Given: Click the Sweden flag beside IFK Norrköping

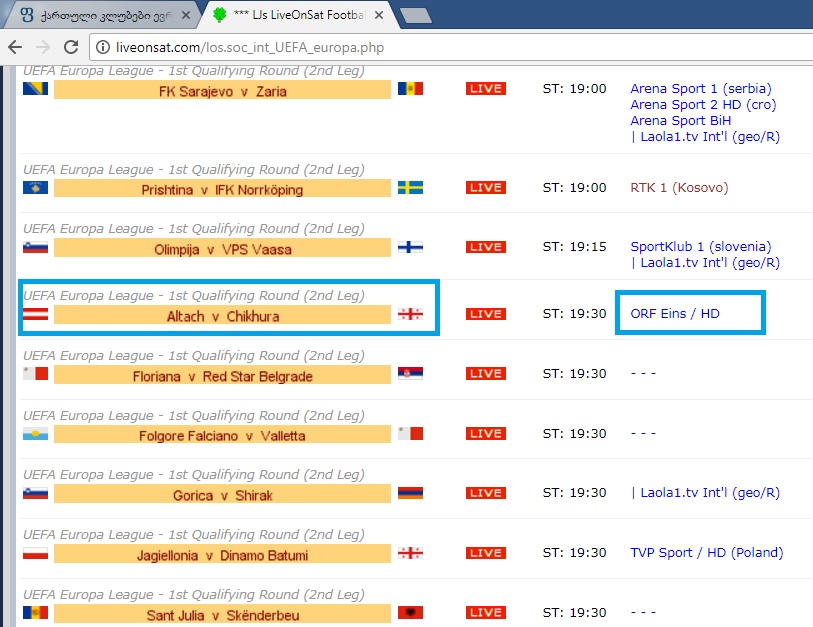Looking at the screenshot, I should (x=410, y=187).
